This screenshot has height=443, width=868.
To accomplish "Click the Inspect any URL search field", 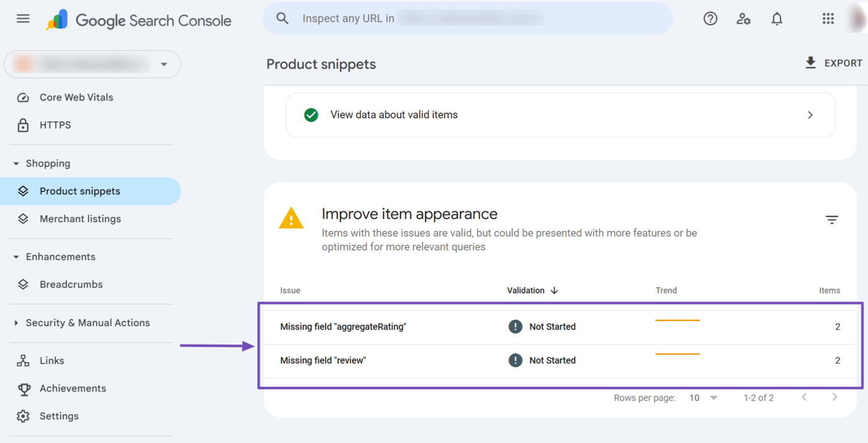I will tap(468, 19).
